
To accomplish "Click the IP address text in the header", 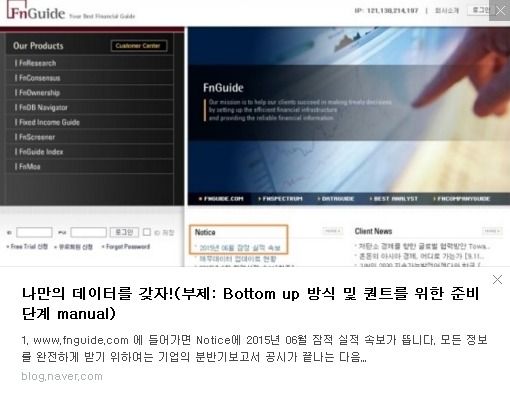I will pos(386,11).
